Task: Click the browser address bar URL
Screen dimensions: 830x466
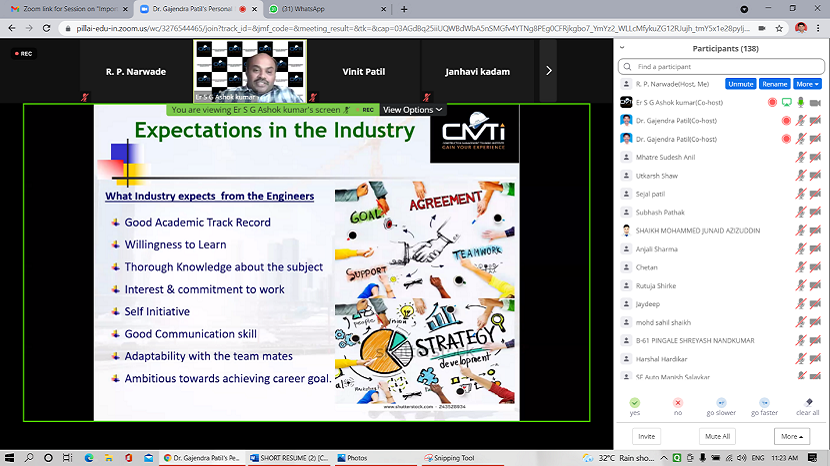Action: pyautogui.click(x=413, y=28)
